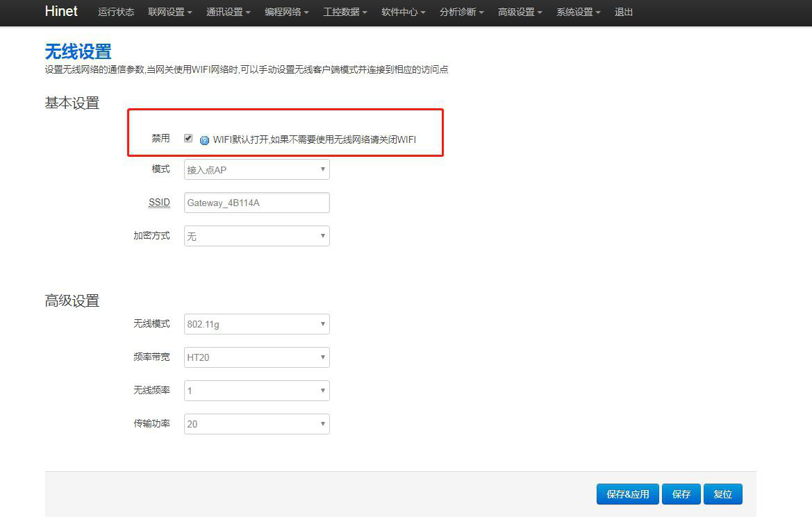Click 退出 to log out
812x517 pixels.
point(623,12)
